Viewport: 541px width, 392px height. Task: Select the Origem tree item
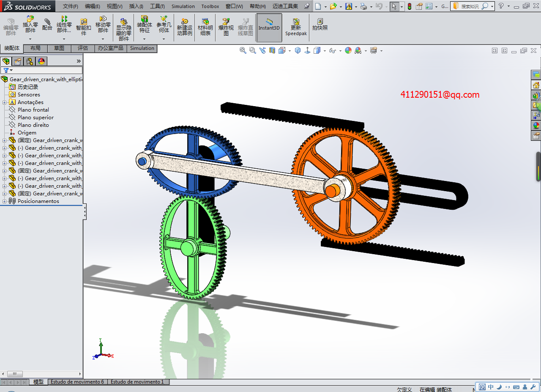click(x=27, y=133)
